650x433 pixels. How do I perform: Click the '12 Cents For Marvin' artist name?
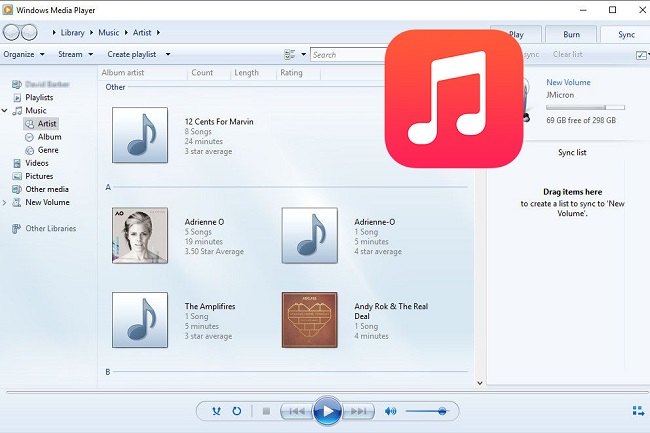[x=219, y=122]
